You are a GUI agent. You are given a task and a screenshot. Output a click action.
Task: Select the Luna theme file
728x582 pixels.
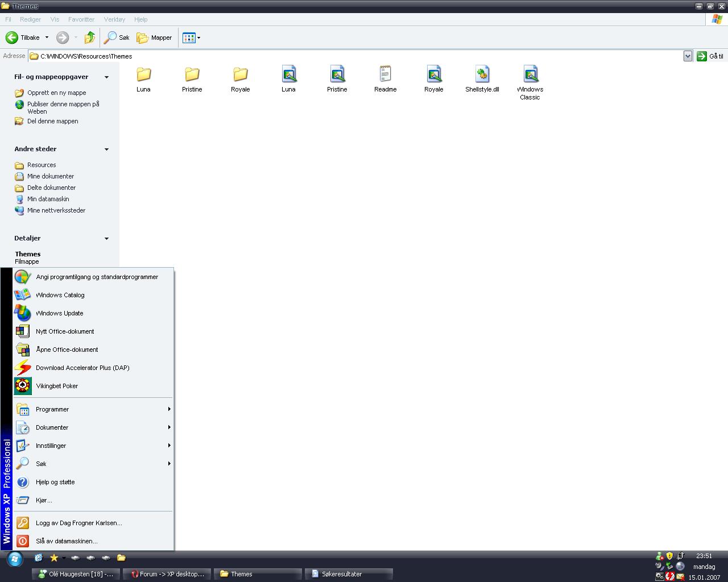point(288,79)
